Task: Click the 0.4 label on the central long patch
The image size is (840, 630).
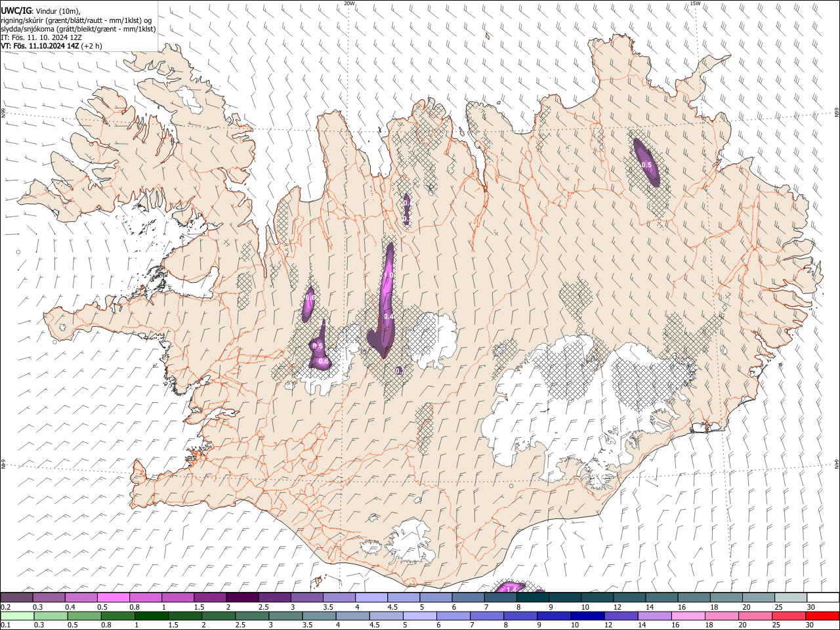Action: (x=388, y=316)
